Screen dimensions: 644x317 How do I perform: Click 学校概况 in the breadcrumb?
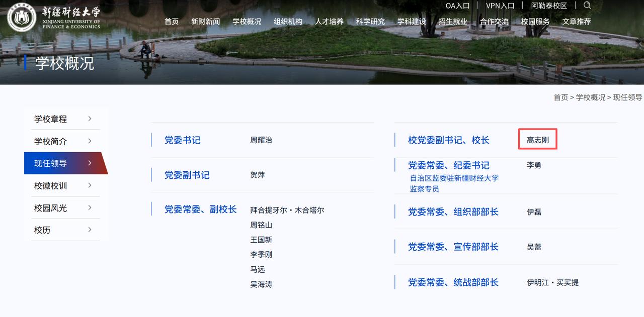click(591, 97)
